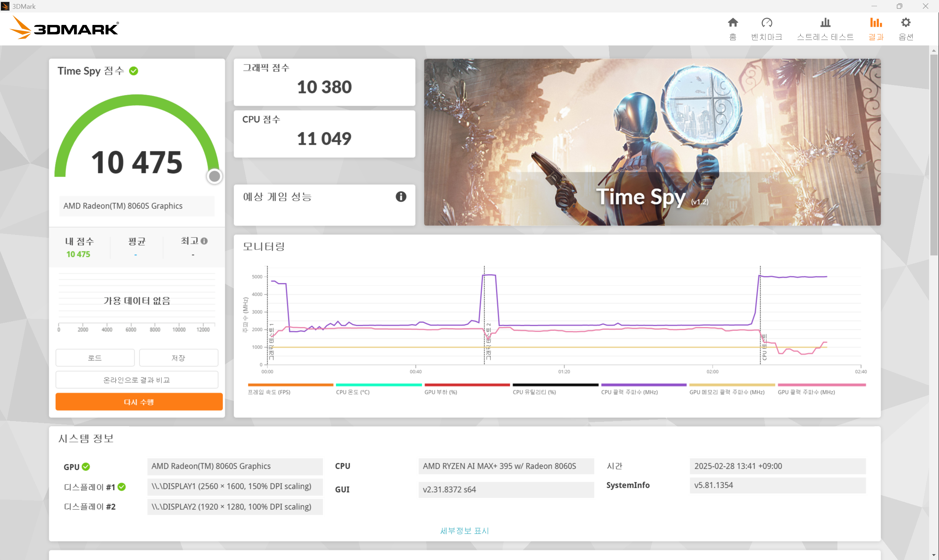
Task: Click the GUI version v2.31.8372 s64 field
Action: coord(506,490)
